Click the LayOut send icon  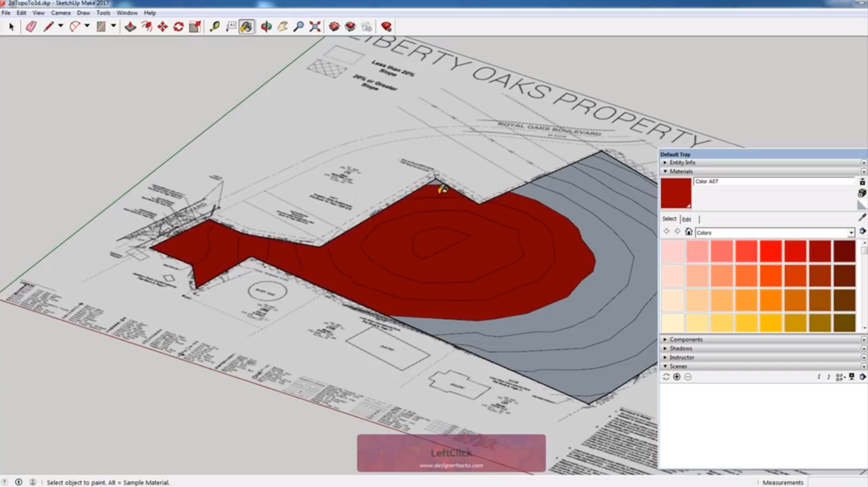point(367,27)
